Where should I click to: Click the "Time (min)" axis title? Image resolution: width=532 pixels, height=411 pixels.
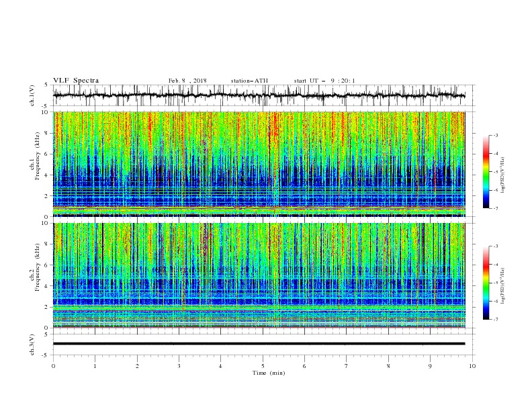coord(269,373)
